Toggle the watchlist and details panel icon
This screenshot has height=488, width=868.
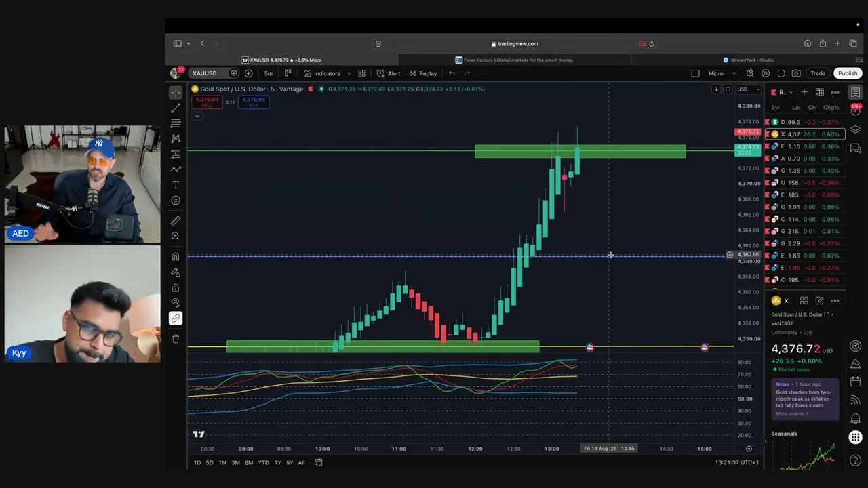pyautogui.click(x=856, y=92)
